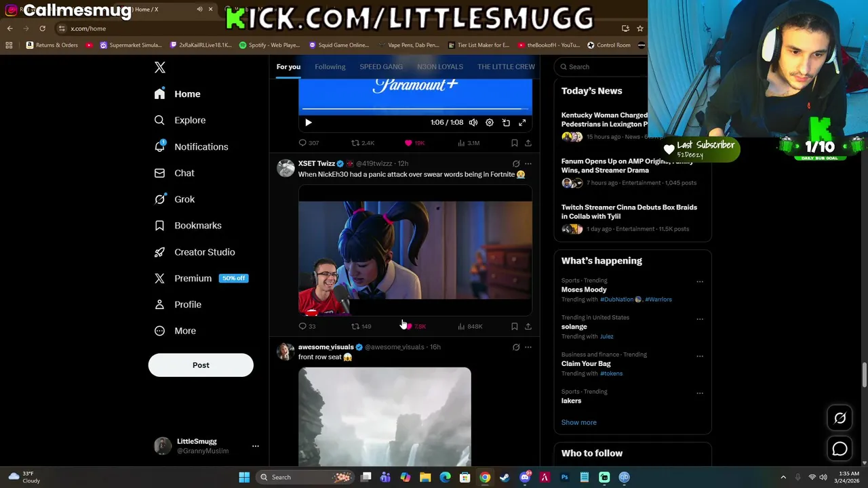Open more options on awesome_visuals post

528,347
